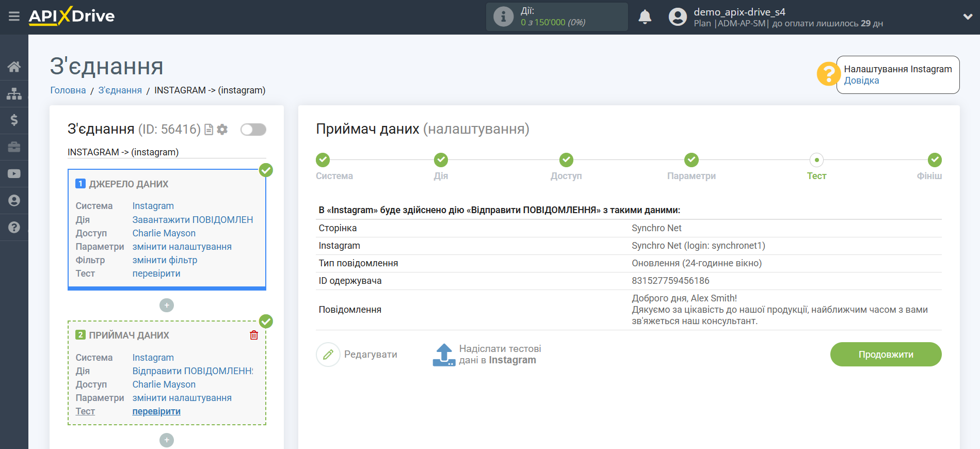Viewport: 980px width, 449px height.
Task: Open the Довідка help link
Action: 861,81
